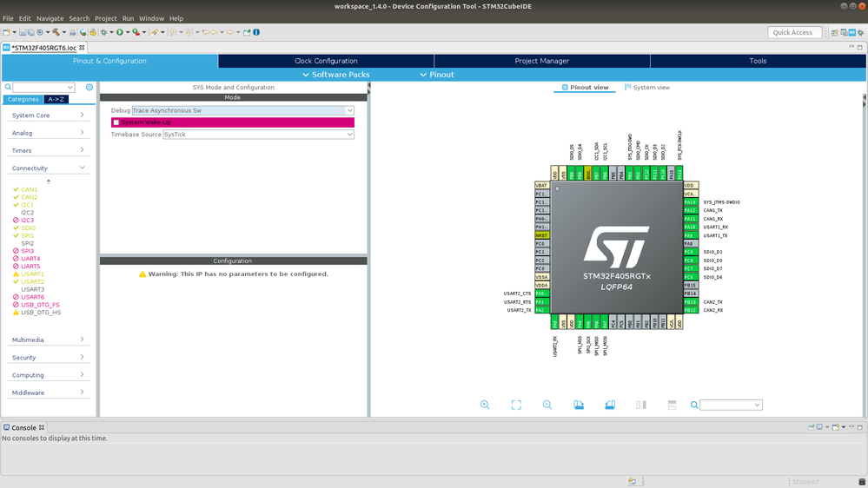The image size is (868, 488).
Task: Enable the System Wake-Up checkbox
Action: 116,122
